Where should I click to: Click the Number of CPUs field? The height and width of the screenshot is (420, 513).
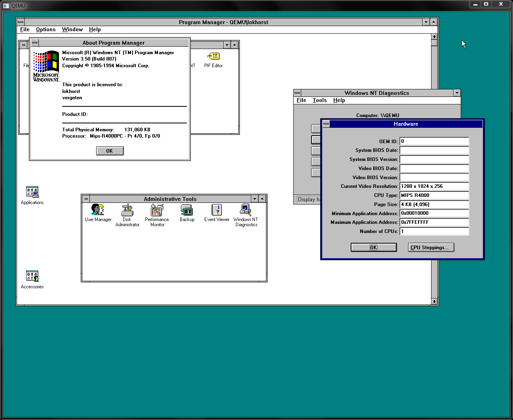(434, 231)
